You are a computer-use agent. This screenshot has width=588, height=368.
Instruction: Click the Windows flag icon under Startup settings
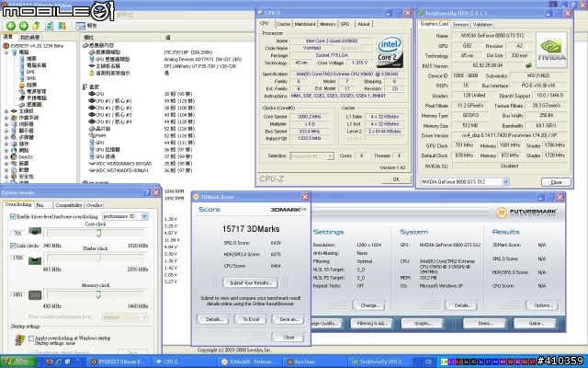(x=20, y=339)
